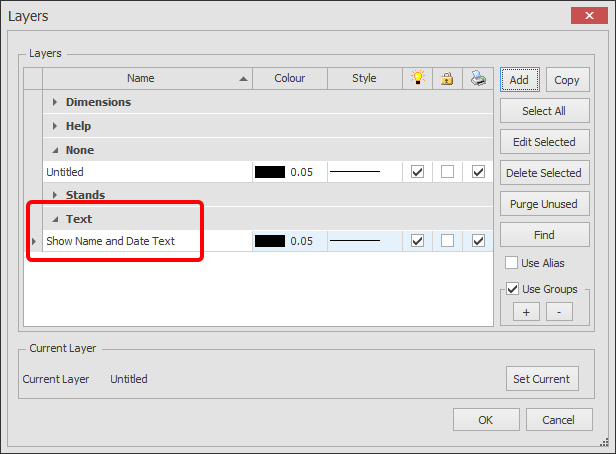Expand the Dimensions group
The width and height of the screenshot is (616, 454).
click(x=55, y=102)
